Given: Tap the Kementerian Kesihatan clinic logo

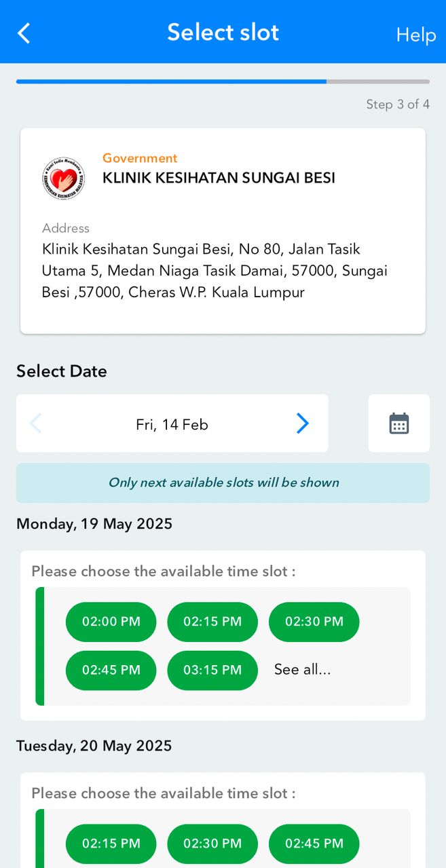Looking at the screenshot, I should tap(62, 178).
